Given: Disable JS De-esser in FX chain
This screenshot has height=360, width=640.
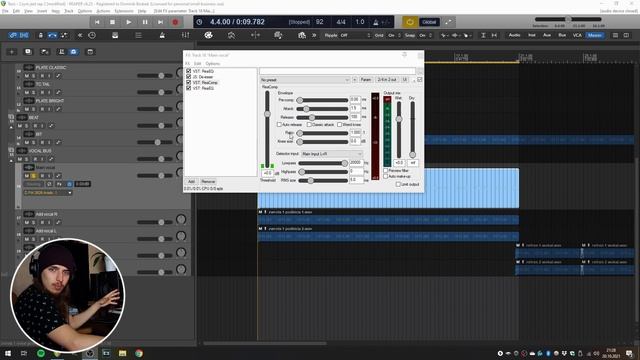Looking at the screenshot, I should coord(189,77).
